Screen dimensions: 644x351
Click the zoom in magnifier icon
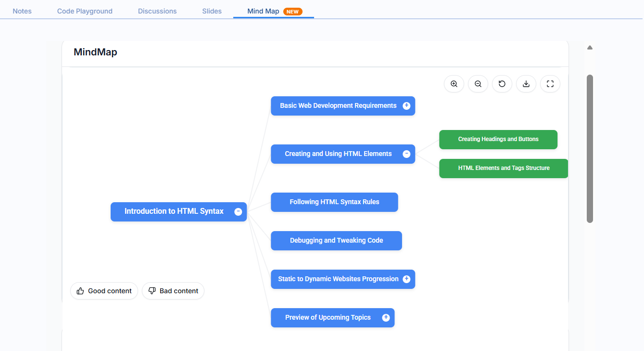(x=454, y=84)
